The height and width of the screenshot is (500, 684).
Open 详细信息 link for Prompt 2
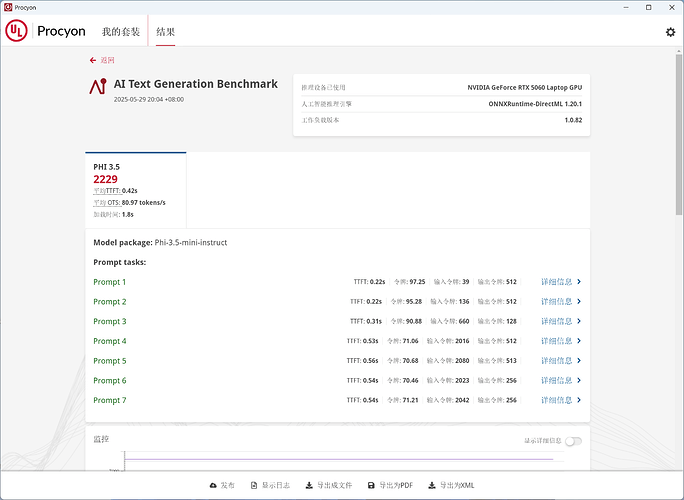(556, 302)
